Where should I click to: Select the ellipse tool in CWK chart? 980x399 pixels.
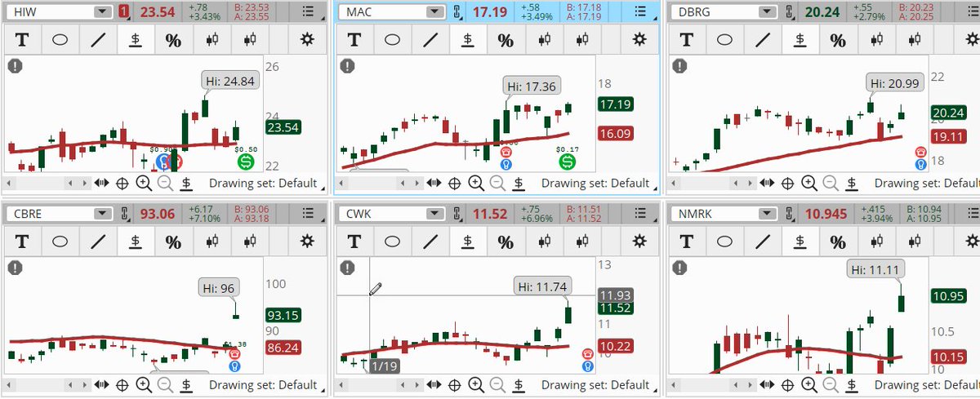pyautogui.click(x=392, y=242)
